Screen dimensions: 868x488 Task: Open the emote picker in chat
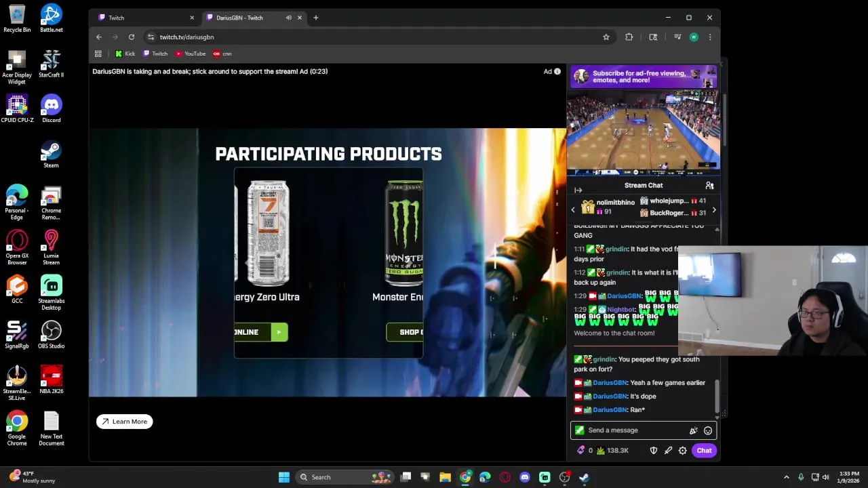coord(708,430)
